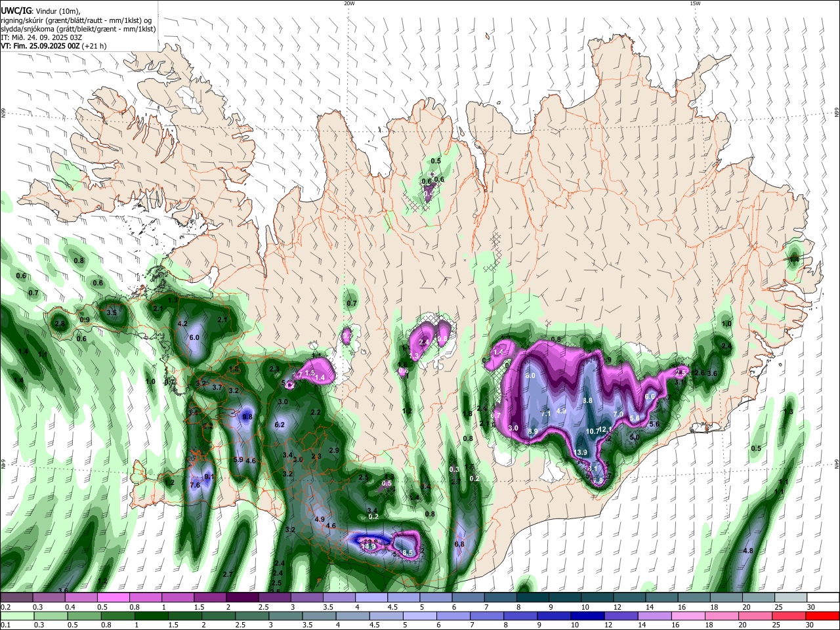Select the 7.6 precipitation value

[x=195, y=485]
